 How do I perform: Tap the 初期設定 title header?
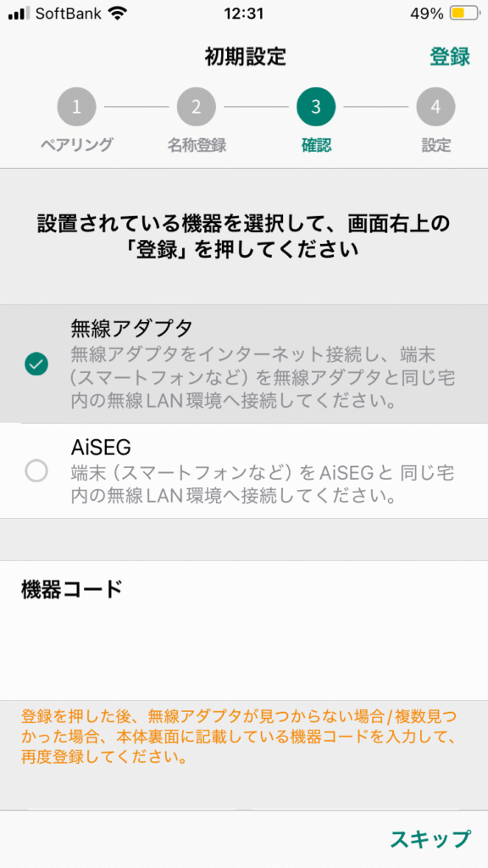245,57
